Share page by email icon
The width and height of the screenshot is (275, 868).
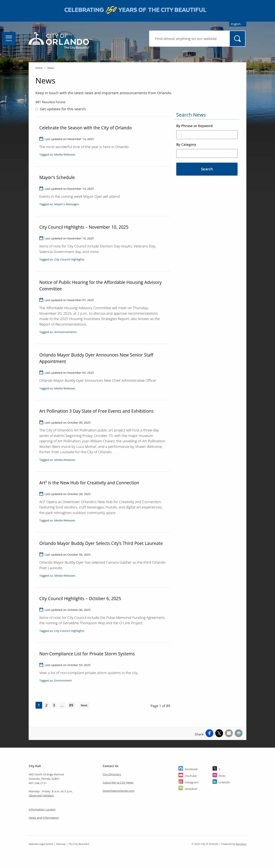(229, 733)
